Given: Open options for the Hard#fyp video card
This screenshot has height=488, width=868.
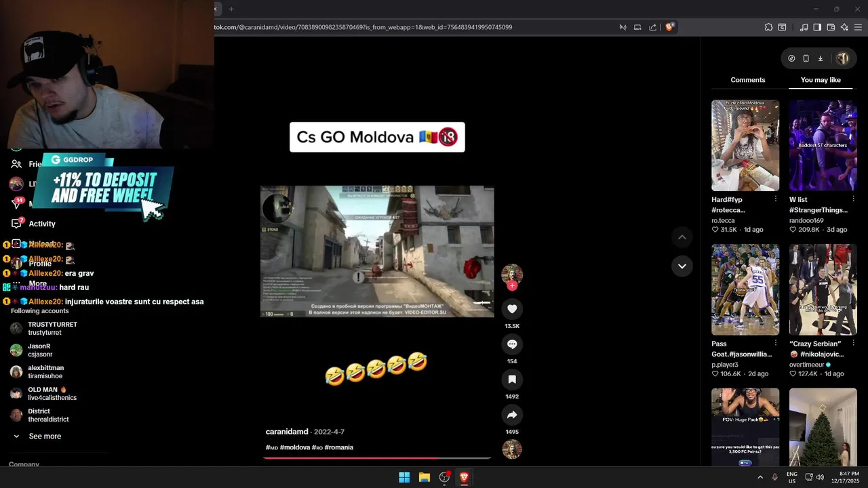Looking at the screenshot, I should click(775, 199).
